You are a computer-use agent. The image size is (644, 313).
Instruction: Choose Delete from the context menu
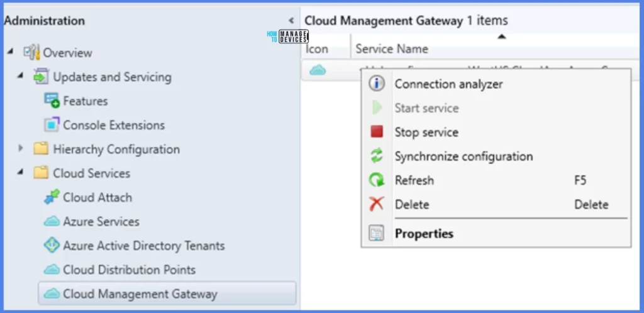(496, 204)
